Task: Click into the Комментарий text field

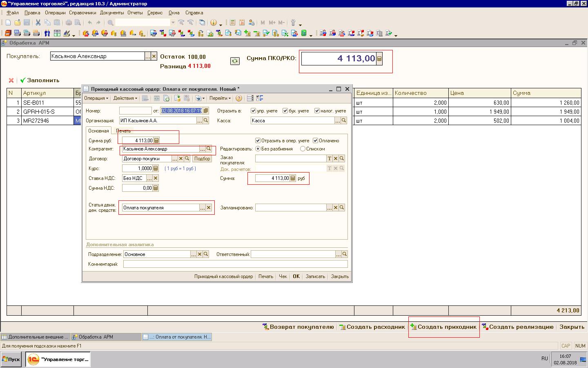Action: coord(235,264)
